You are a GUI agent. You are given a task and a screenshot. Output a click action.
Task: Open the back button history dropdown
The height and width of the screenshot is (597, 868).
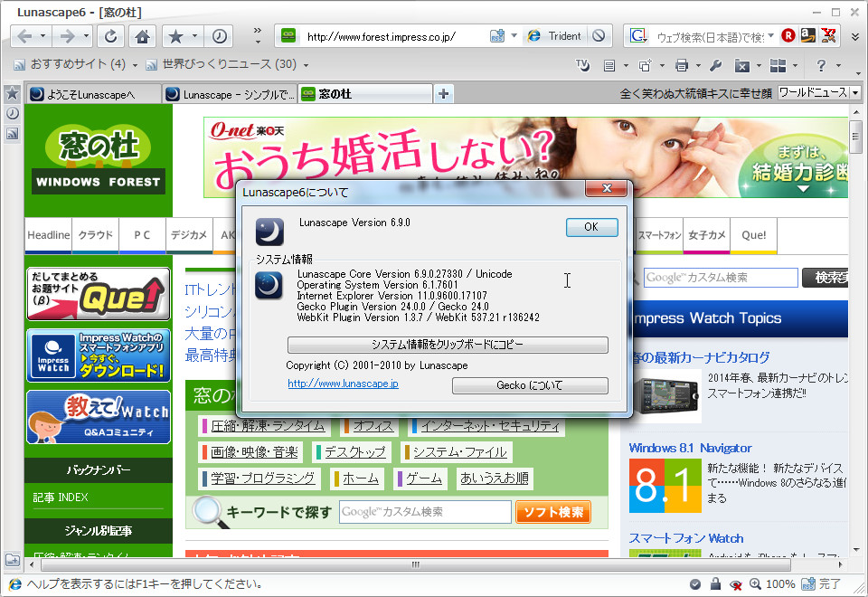point(42,37)
